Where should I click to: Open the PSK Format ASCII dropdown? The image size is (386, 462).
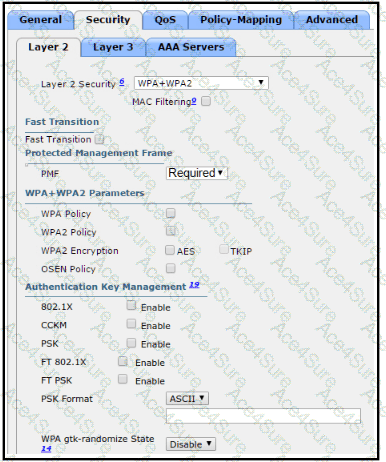click(x=187, y=398)
